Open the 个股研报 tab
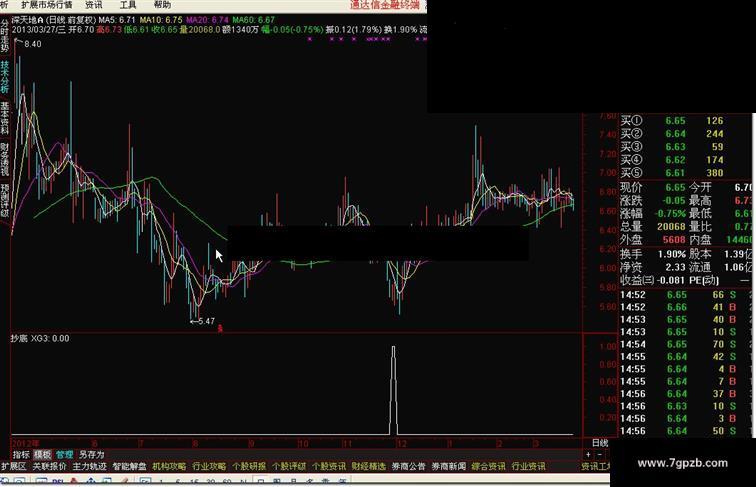The image size is (756, 487). 249,466
